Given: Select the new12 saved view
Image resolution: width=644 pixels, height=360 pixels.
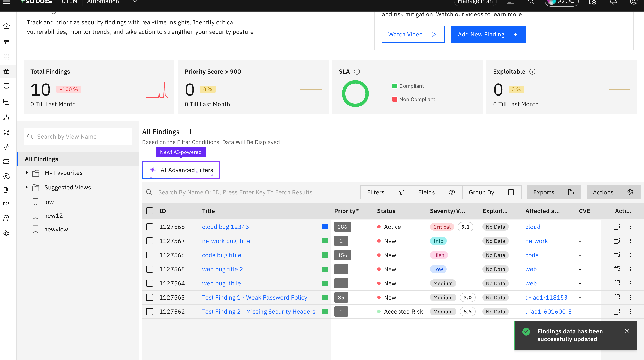Looking at the screenshot, I should 54,216.
